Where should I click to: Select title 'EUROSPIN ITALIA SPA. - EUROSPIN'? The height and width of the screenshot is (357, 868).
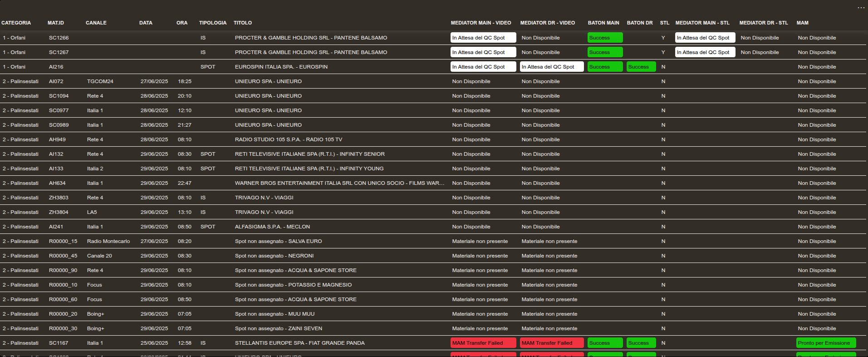(281, 67)
